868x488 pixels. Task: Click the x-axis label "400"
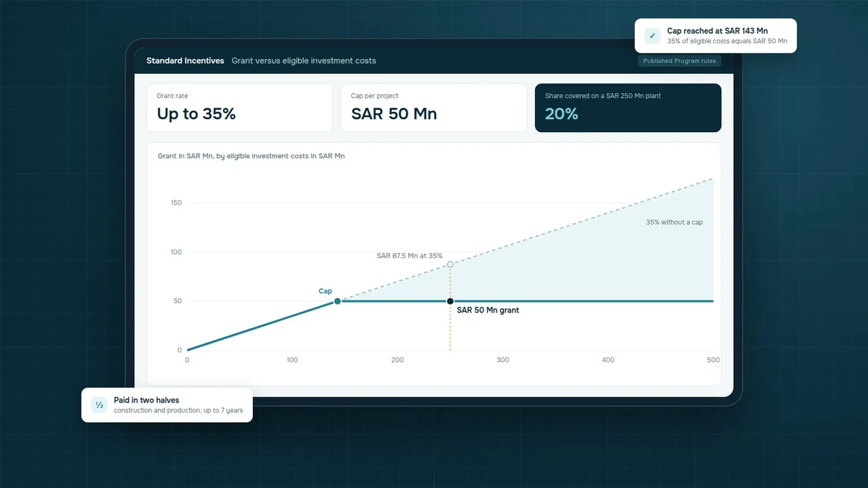coord(608,360)
